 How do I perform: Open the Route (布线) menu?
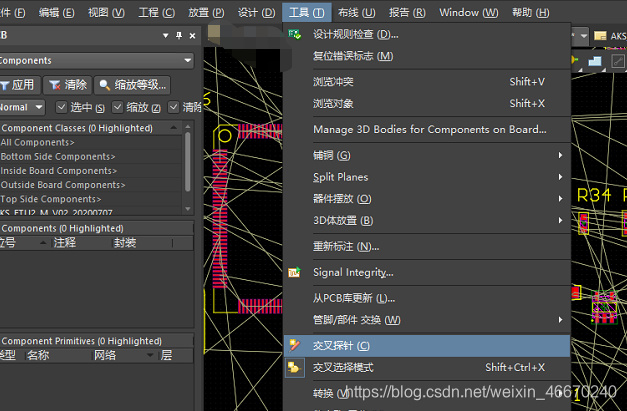click(356, 12)
